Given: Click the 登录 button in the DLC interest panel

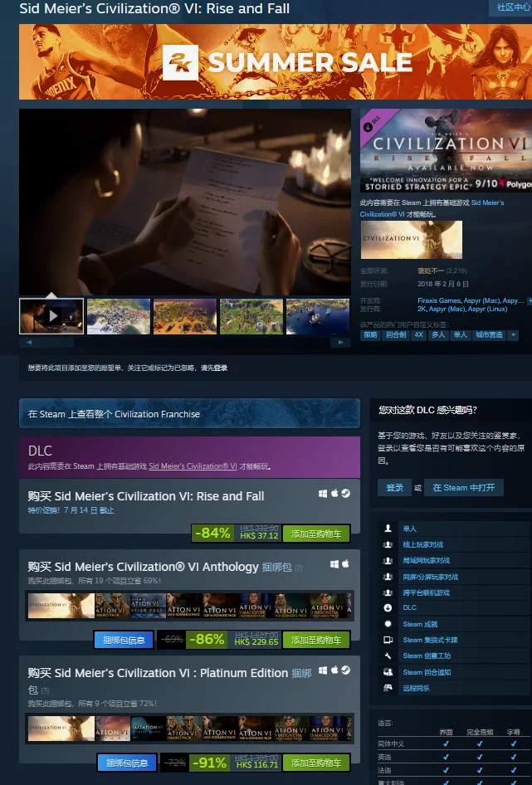Looking at the screenshot, I should point(395,488).
